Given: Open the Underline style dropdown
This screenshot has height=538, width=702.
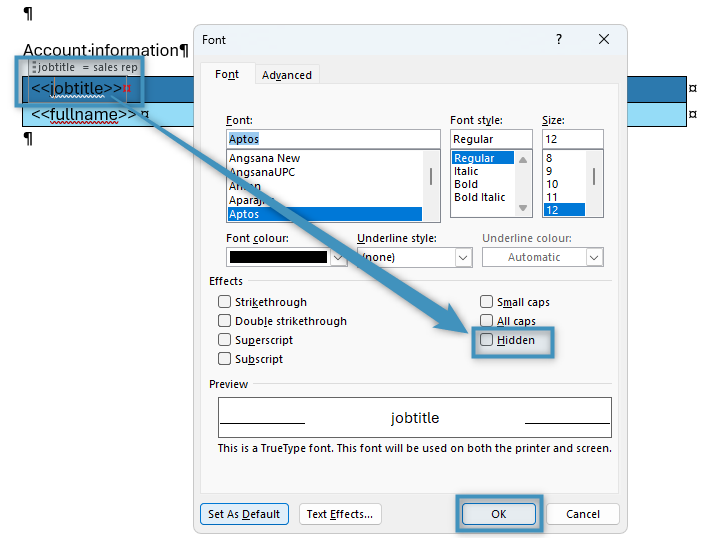Looking at the screenshot, I should 463,257.
